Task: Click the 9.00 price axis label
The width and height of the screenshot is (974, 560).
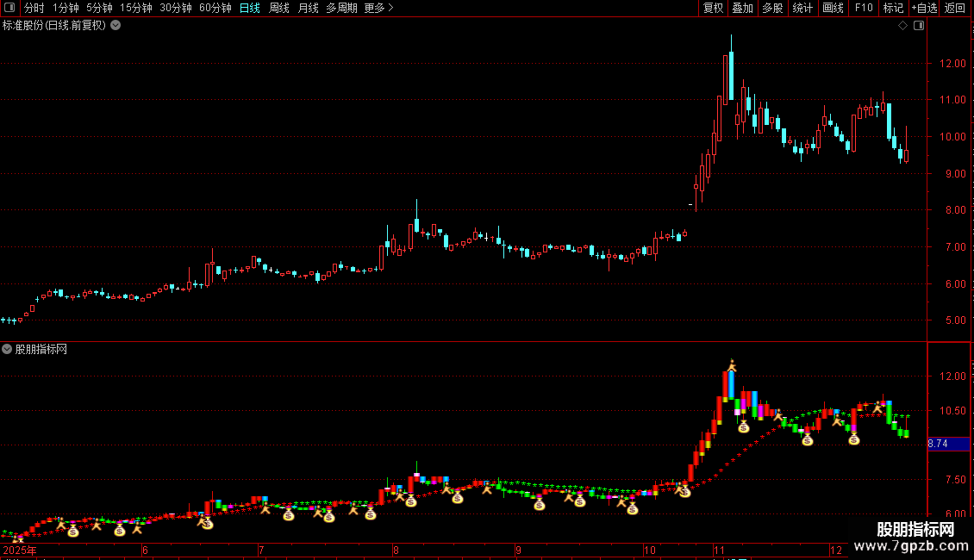Action: [x=955, y=174]
